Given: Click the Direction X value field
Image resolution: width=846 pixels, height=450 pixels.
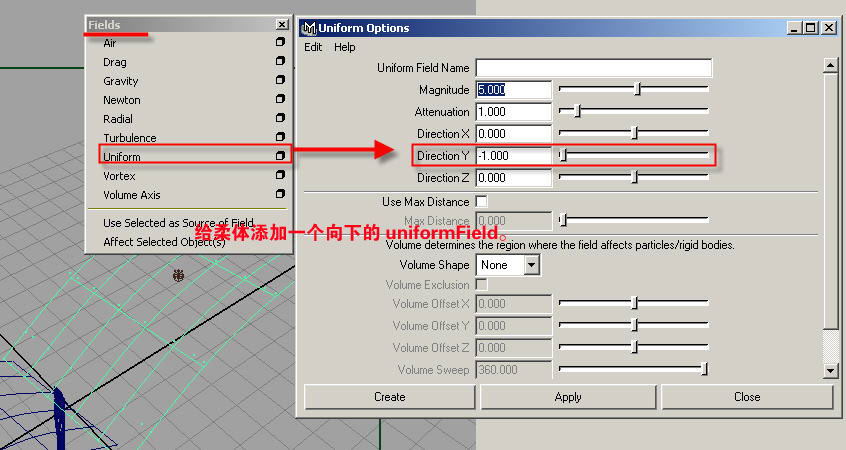Looking at the screenshot, I should (x=514, y=134).
